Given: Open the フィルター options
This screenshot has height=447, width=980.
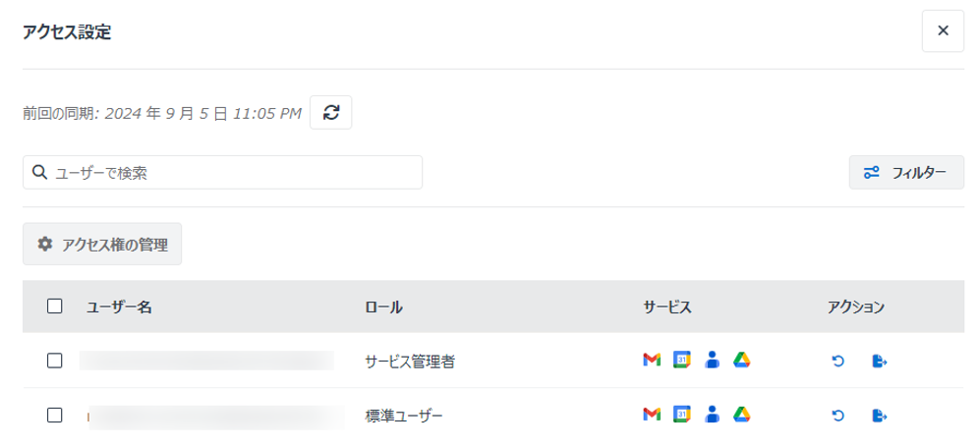Looking at the screenshot, I should click(906, 172).
